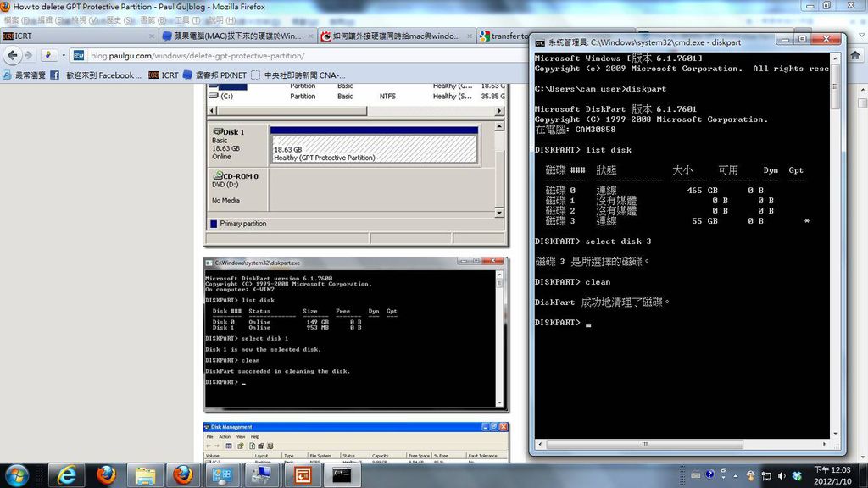Click the webpage's Disk Management screenshot image
Screen dimensions: 868x488
357,442
